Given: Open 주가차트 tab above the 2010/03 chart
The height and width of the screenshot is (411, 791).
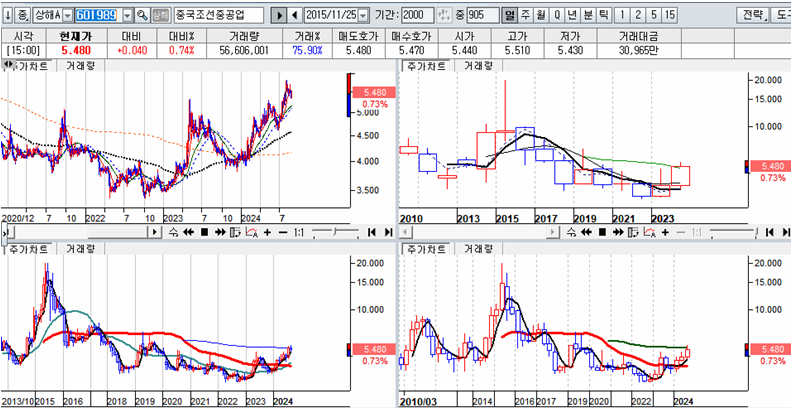Looking at the screenshot, I should [x=427, y=249].
